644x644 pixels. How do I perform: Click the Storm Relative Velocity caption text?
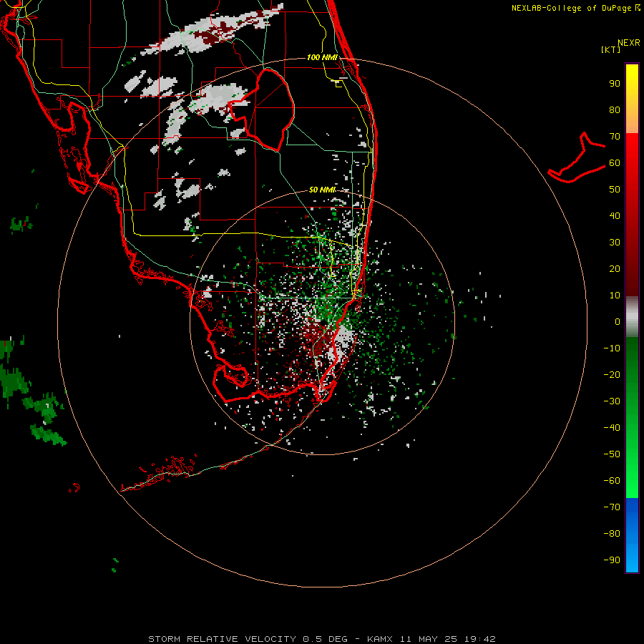click(321, 639)
